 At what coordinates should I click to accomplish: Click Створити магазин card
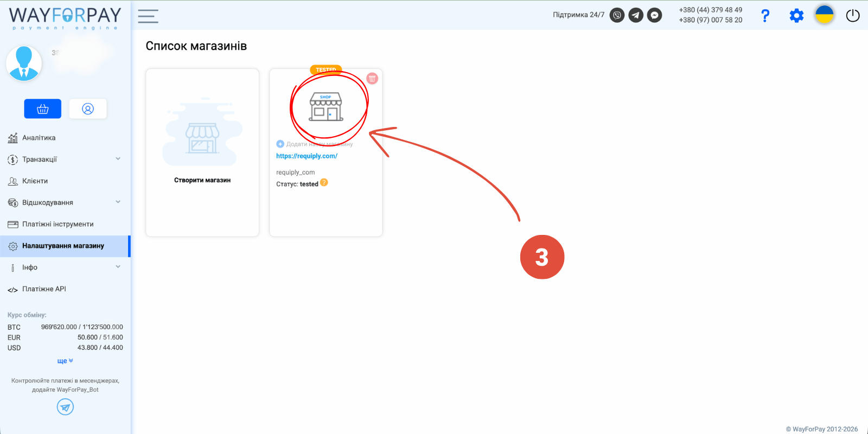click(x=202, y=152)
